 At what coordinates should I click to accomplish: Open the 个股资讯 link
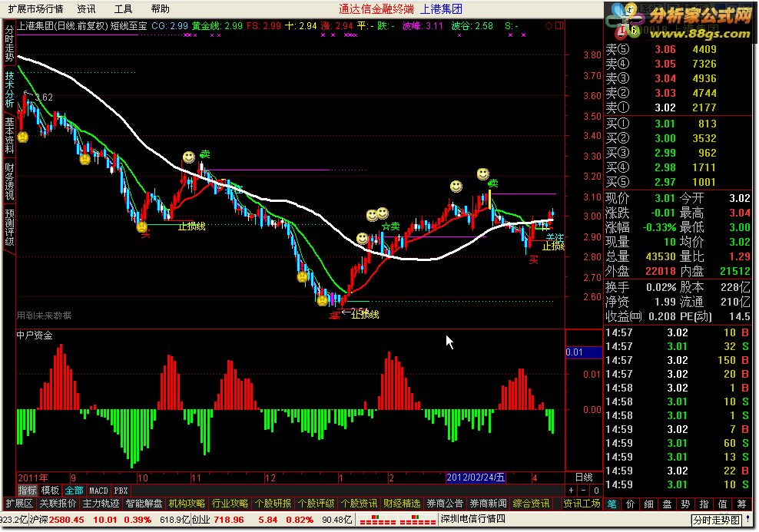pos(359,504)
